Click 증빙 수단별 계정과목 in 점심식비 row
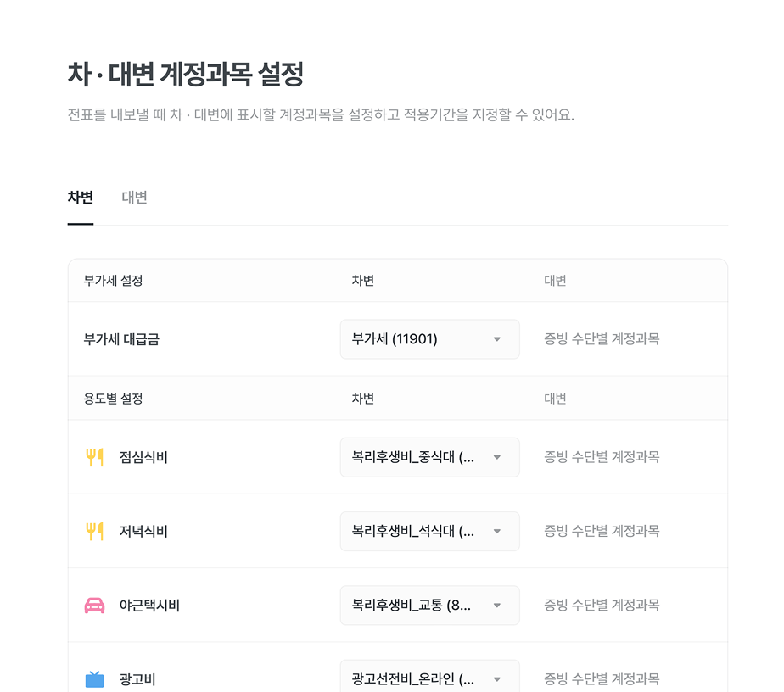The image size is (784, 692). (x=602, y=457)
